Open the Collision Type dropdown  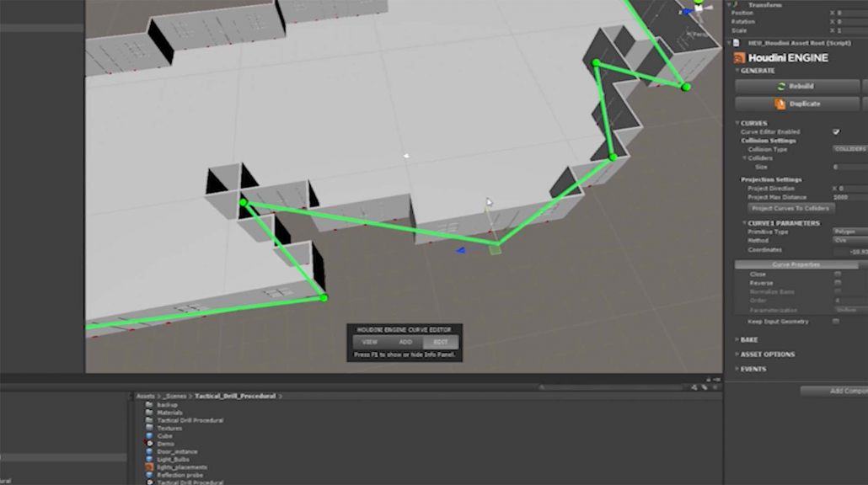849,149
